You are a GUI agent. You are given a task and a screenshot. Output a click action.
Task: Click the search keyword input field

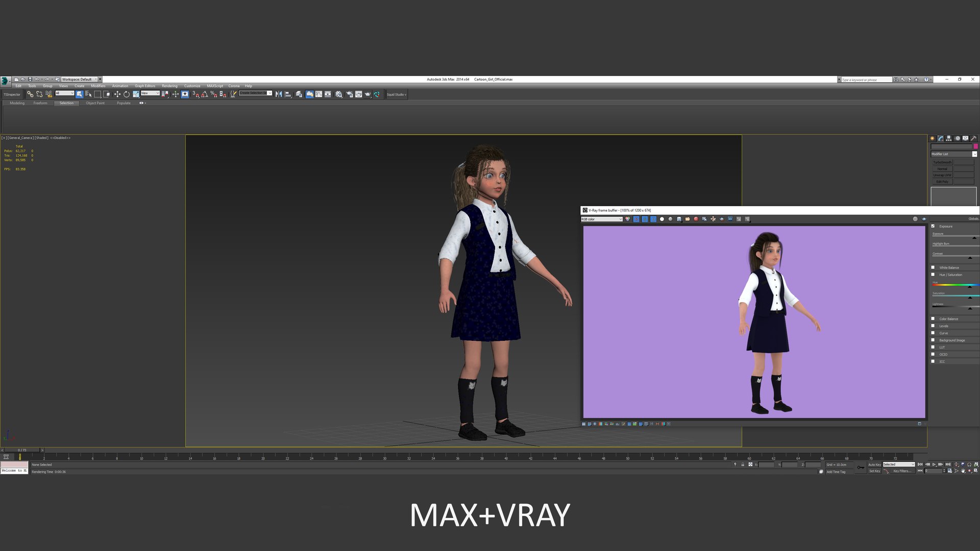[866, 80]
